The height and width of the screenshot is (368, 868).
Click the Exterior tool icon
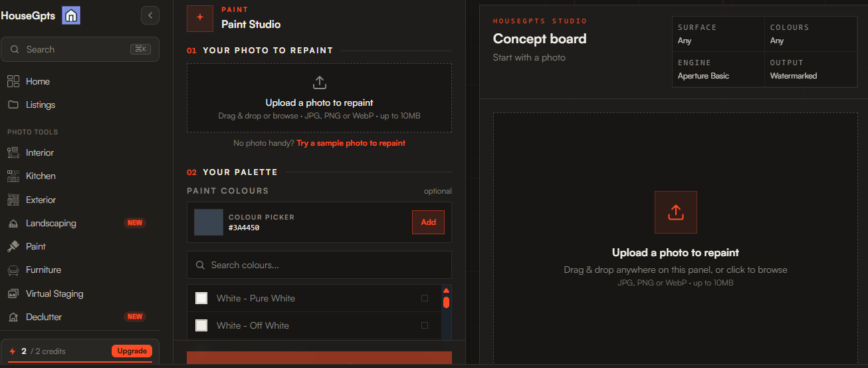click(13, 200)
